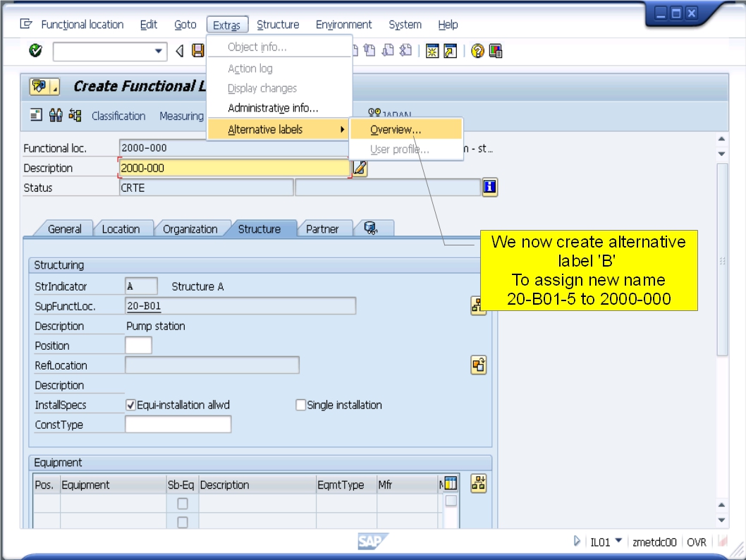Click the equipment structure icon in Equipment section
The width and height of the screenshot is (746, 560).
point(479,483)
